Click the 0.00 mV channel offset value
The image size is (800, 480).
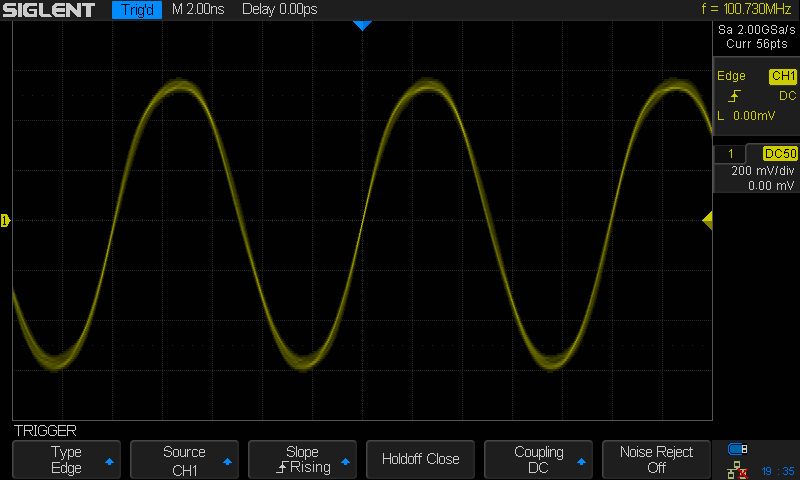pos(771,186)
